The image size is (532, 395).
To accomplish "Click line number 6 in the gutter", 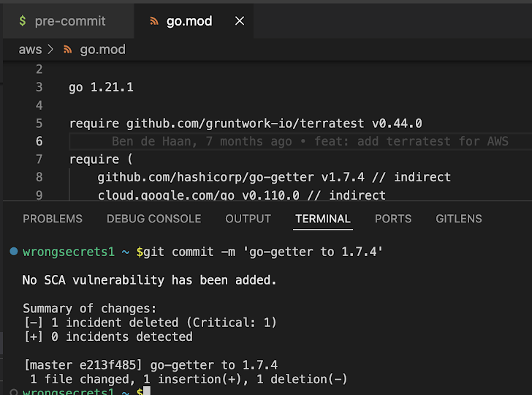I will (x=39, y=141).
